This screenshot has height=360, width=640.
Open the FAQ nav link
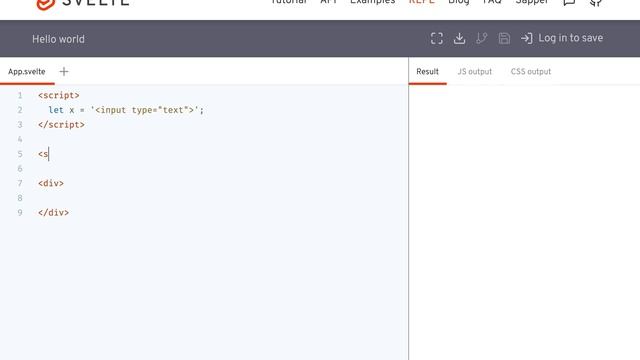pos(492,2)
